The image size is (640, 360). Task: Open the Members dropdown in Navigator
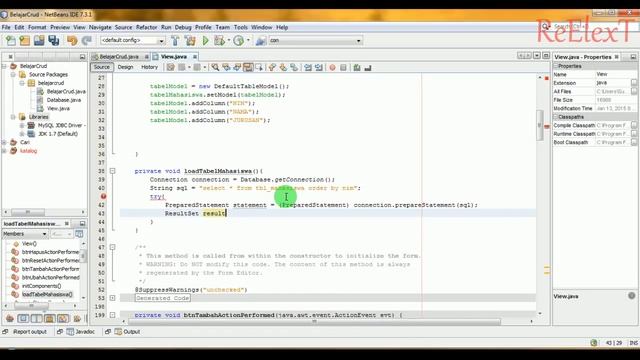[25, 234]
